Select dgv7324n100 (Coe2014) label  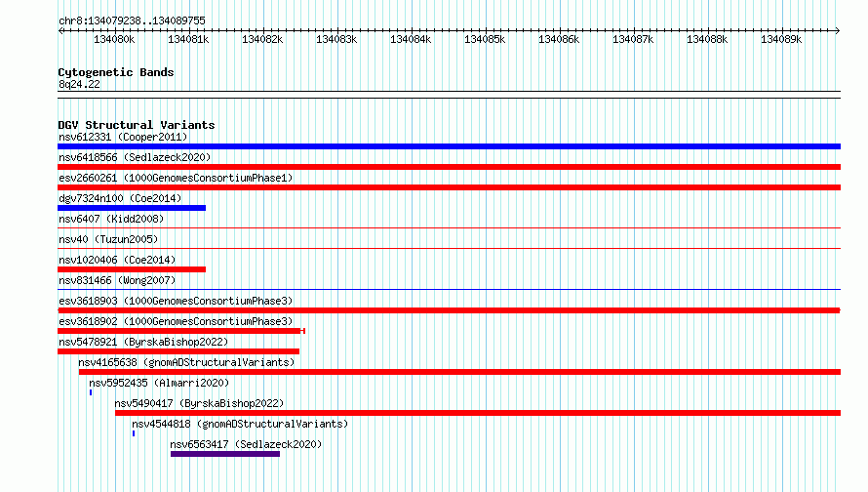coord(120,198)
